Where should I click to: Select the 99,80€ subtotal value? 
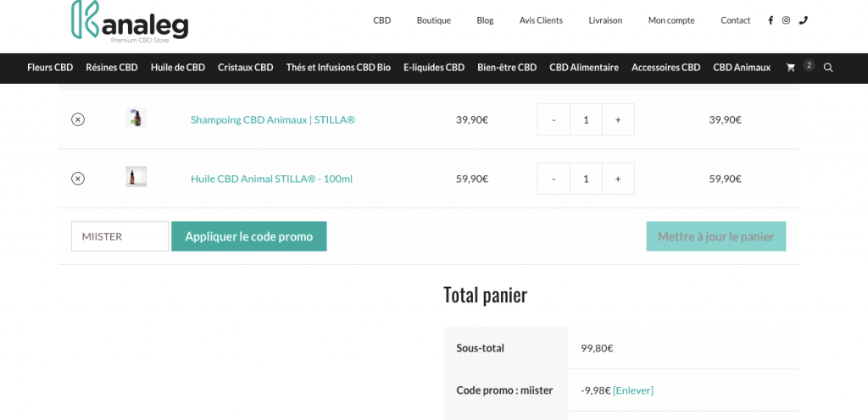597,349
